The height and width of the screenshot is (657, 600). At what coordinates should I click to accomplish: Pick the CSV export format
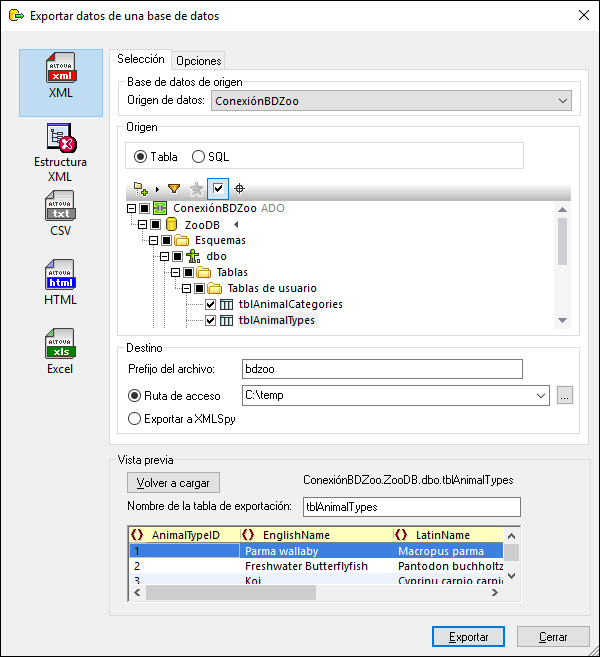pos(60,215)
